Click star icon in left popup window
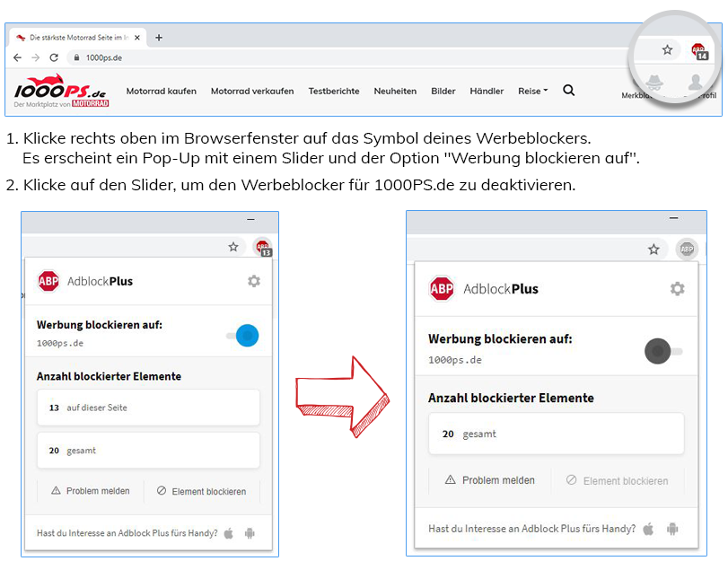 point(233,247)
